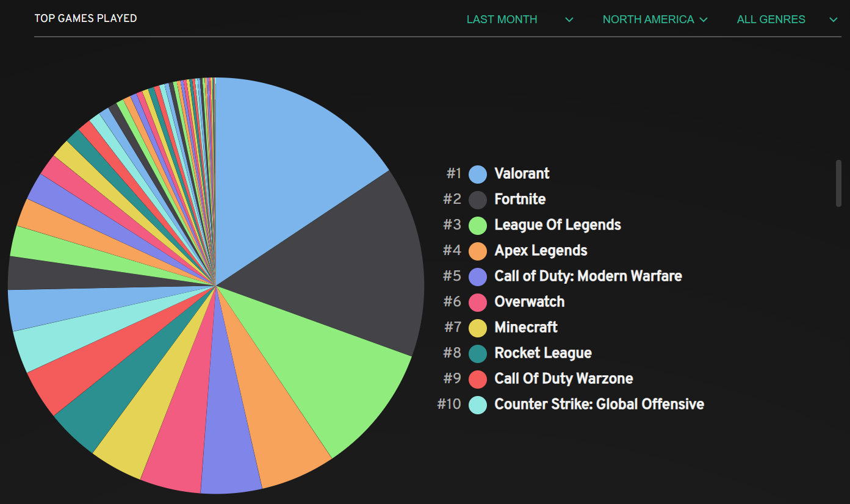
Task: Open the Last Month time range dropdown
Action: pyautogui.click(x=520, y=20)
